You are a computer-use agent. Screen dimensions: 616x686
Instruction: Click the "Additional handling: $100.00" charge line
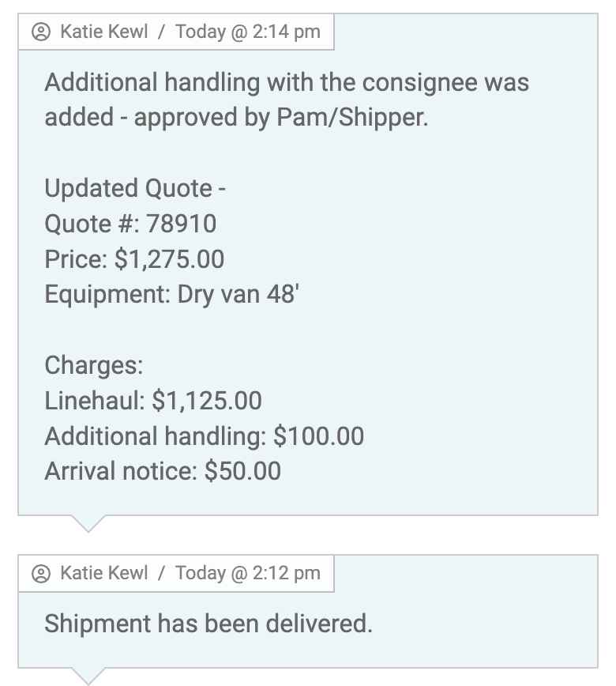click(204, 436)
